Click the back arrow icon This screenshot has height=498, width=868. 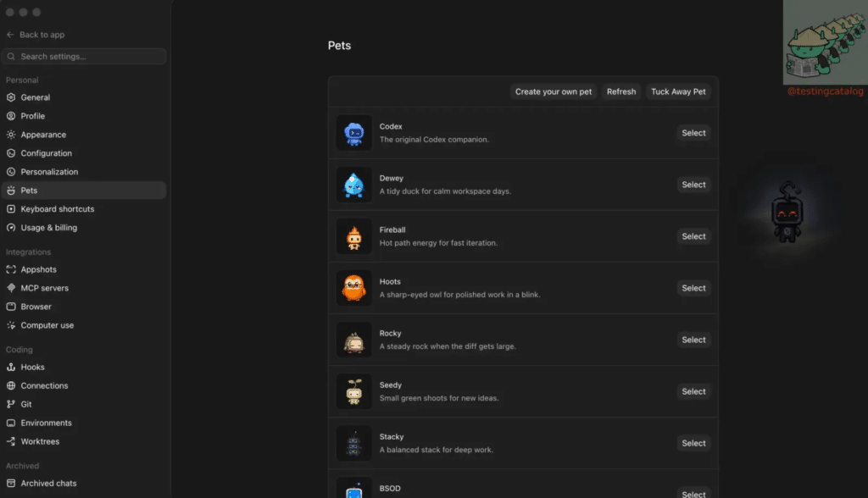pyautogui.click(x=10, y=35)
